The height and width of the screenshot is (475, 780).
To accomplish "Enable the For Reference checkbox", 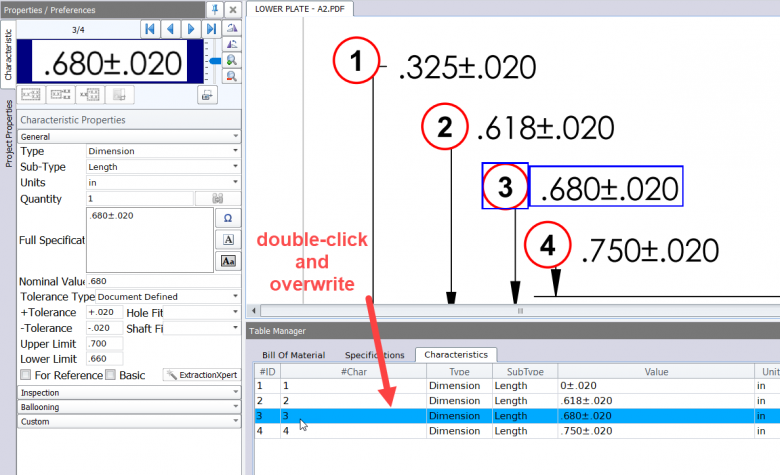I will [x=26, y=375].
